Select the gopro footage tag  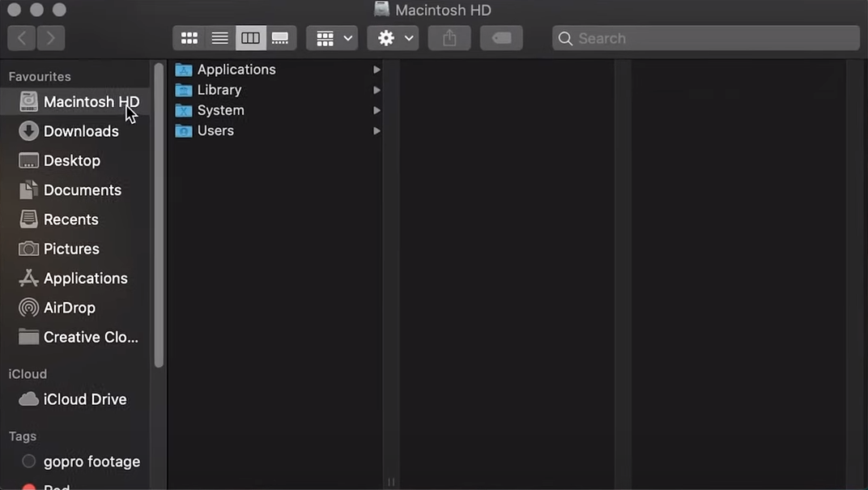click(x=81, y=462)
